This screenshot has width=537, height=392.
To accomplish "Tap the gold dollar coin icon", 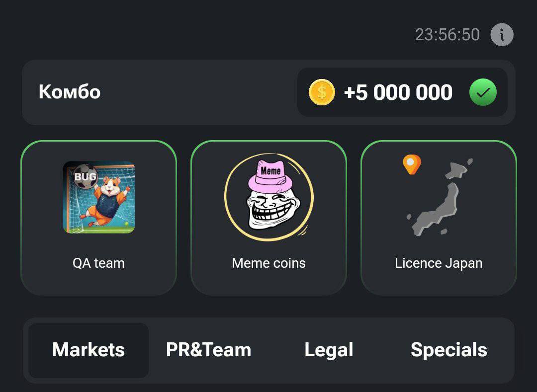I will point(322,92).
